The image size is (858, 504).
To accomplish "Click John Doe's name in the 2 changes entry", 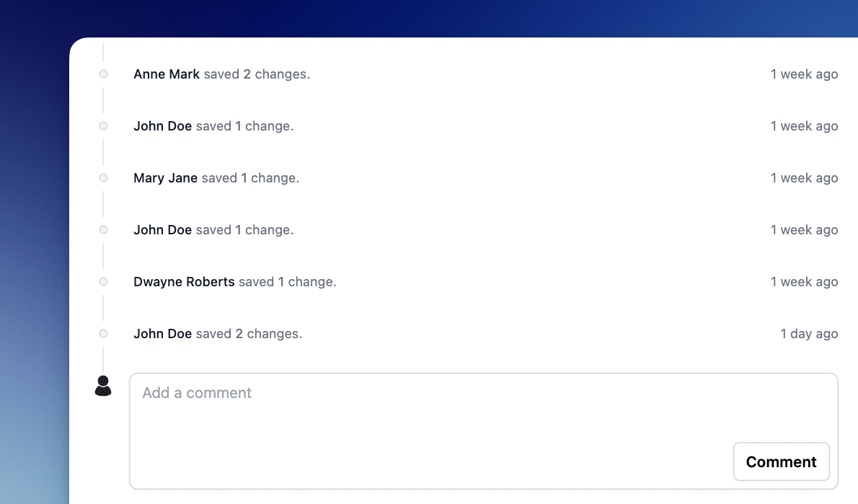I will tap(162, 334).
